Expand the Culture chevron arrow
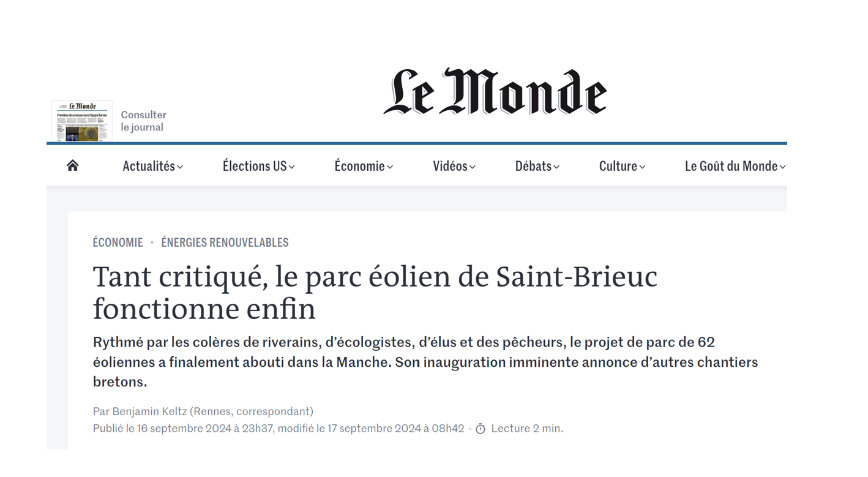 click(642, 167)
